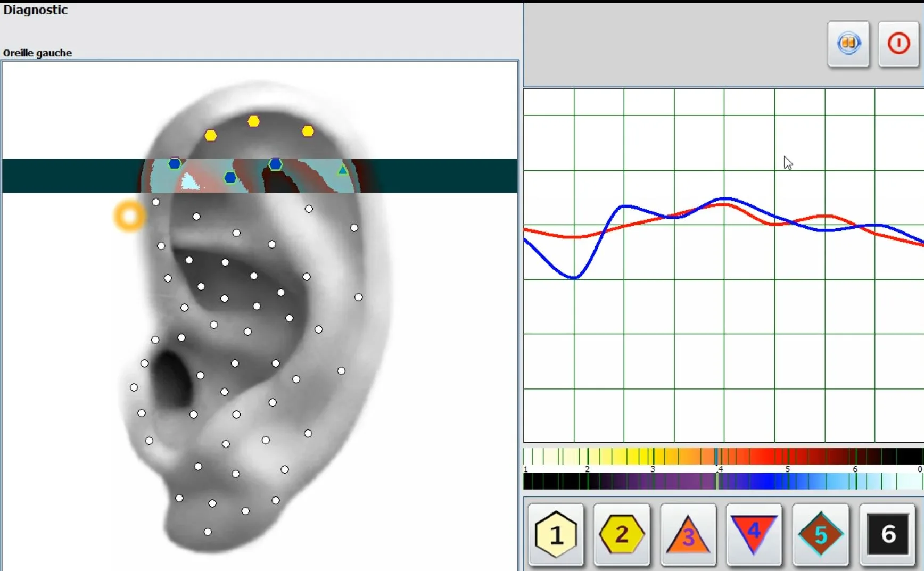
Task: Click the pale hexagon button labeled 1
Action: [x=556, y=534]
